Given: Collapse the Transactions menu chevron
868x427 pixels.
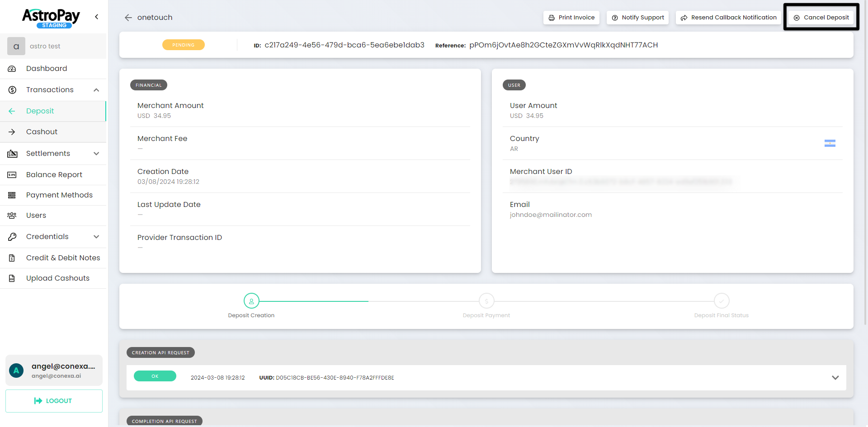Looking at the screenshot, I should 96,90.
